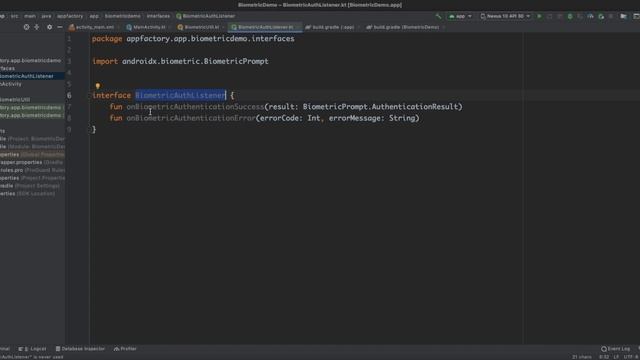Open project panel gear settings icon
The width and height of the screenshot is (640, 360).
tap(49, 27)
